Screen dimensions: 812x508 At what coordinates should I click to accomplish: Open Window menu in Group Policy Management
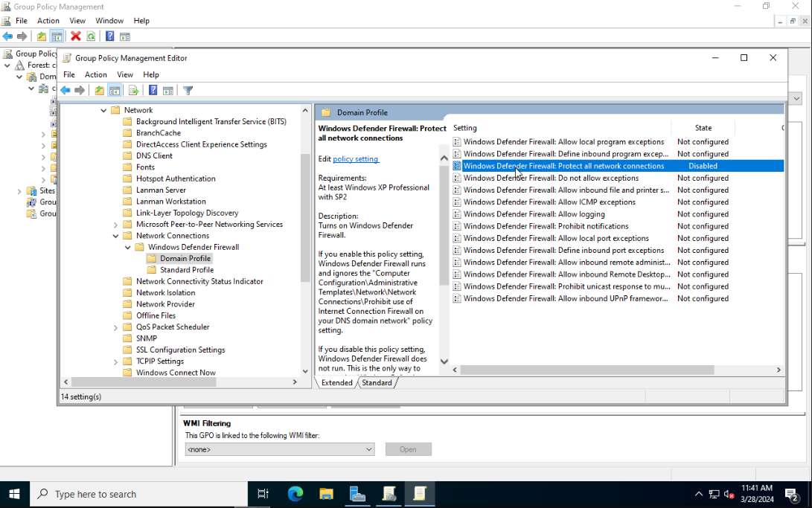click(109, 21)
